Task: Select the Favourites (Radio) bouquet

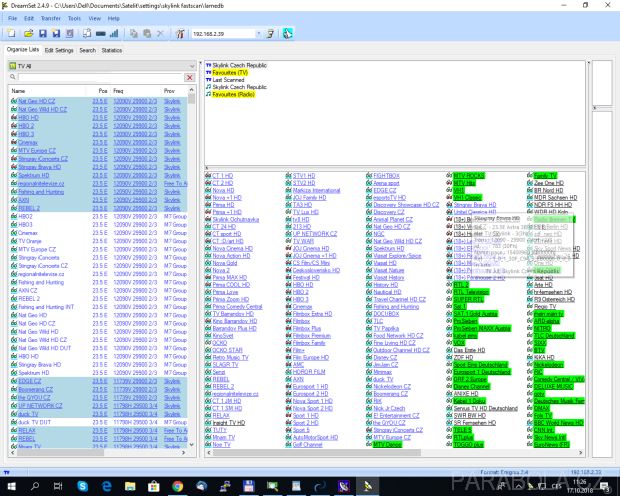Action: tap(233, 95)
